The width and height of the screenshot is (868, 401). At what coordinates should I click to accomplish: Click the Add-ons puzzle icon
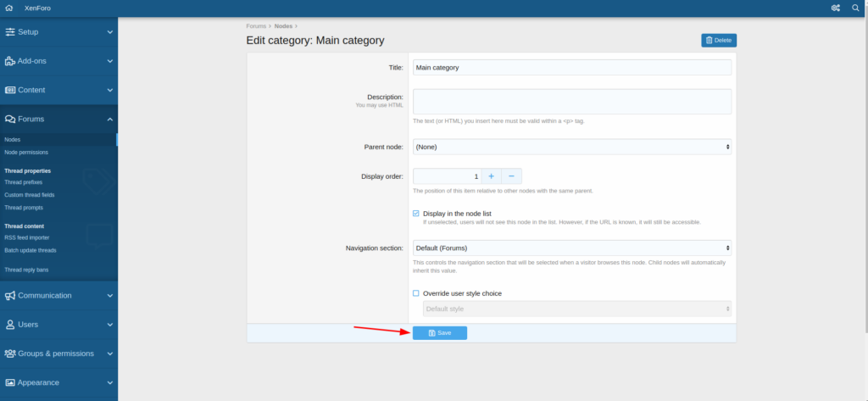(x=10, y=61)
